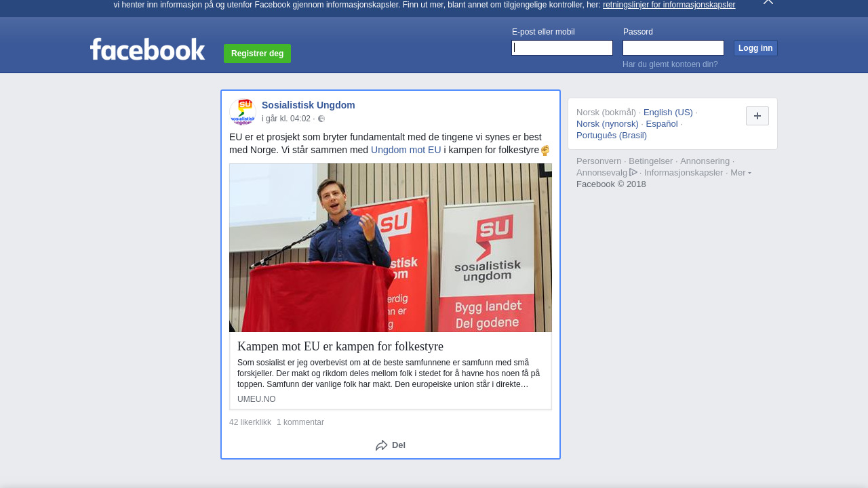868x488 pixels.
Task: Open the Sosialistisk Ungdom page name
Action: (309, 105)
